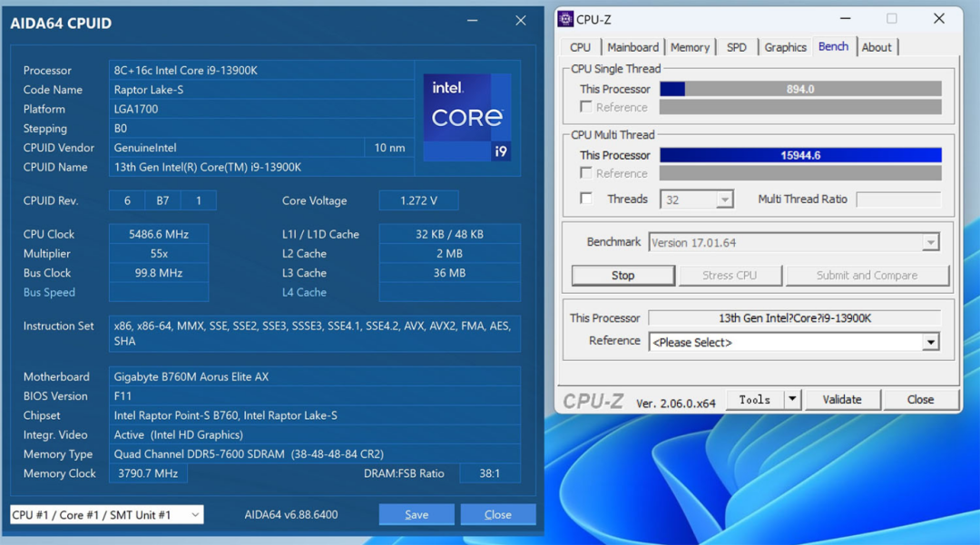Image resolution: width=980 pixels, height=545 pixels.
Task: Click the Single Thread score bar 894.0
Action: (x=800, y=89)
